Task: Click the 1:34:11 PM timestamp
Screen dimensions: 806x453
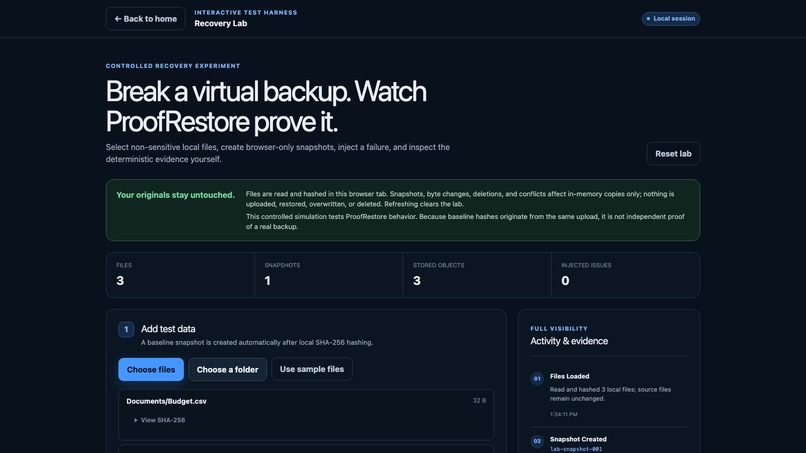Action: click(x=563, y=414)
